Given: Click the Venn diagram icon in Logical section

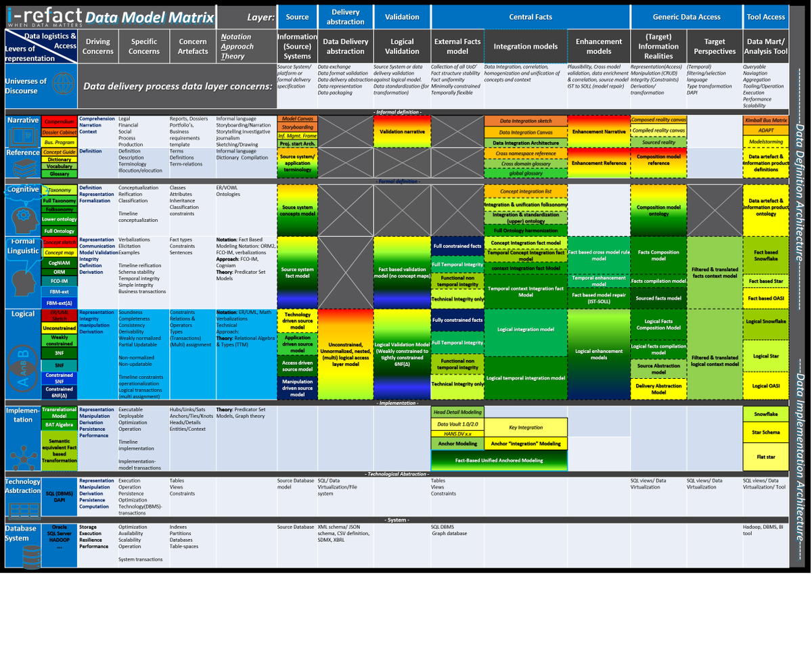Looking at the screenshot, I should pyautogui.click(x=22, y=369).
